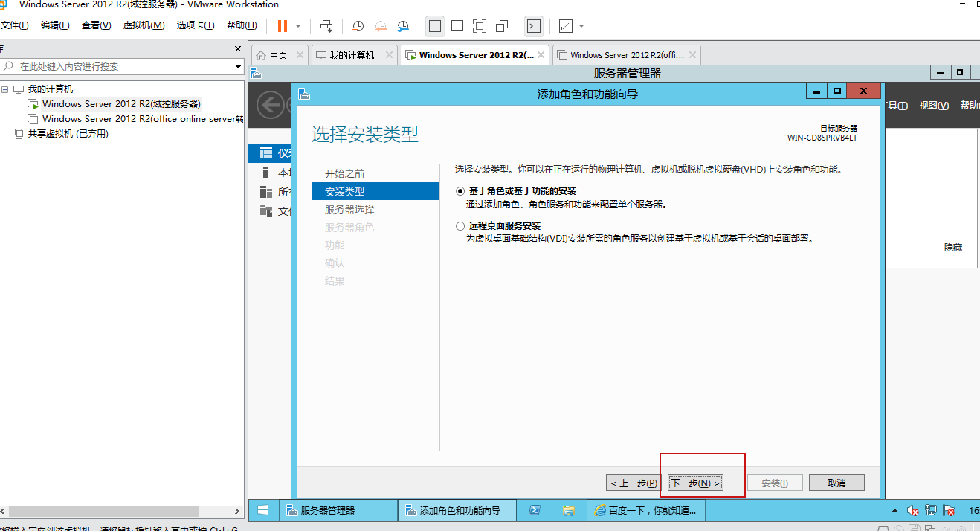This screenshot has height=531, width=980.
Task: Click the dashboard icon in Server Manager sidebar
Action: click(266, 153)
